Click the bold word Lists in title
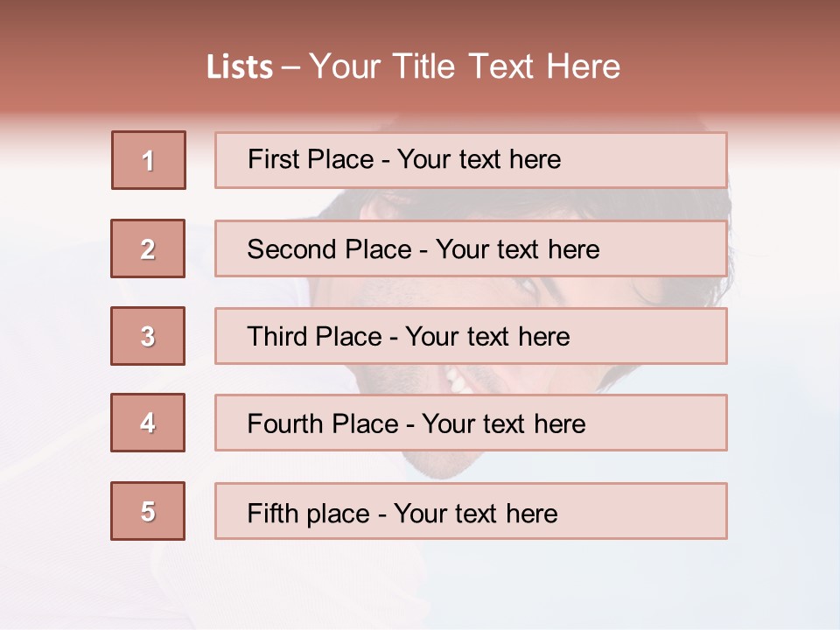This screenshot has height=630, width=840. pos(240,67)
